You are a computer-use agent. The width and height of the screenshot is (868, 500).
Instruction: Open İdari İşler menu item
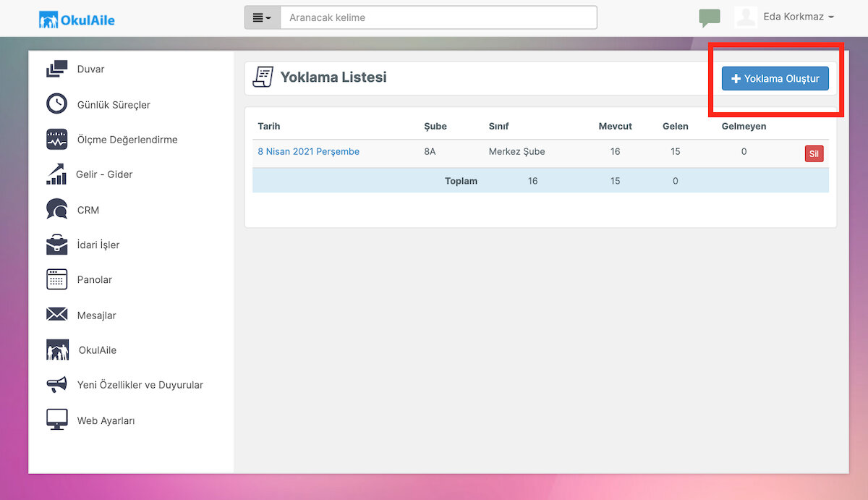click(98, 245)
